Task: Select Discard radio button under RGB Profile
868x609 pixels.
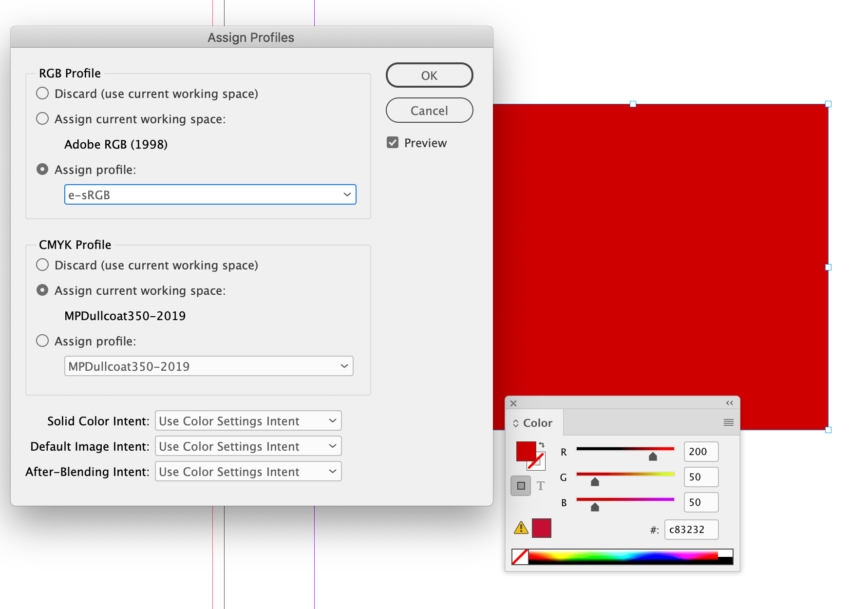Action: point(42,93)
